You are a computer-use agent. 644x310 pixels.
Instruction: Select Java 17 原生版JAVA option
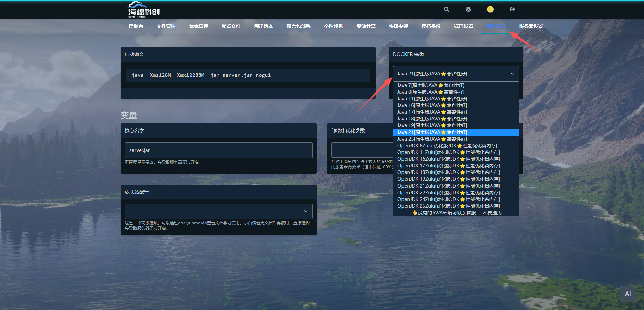click(432, 112)
